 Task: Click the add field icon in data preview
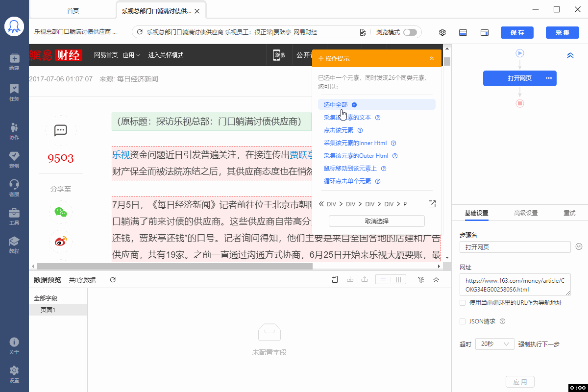pos(335,279)
